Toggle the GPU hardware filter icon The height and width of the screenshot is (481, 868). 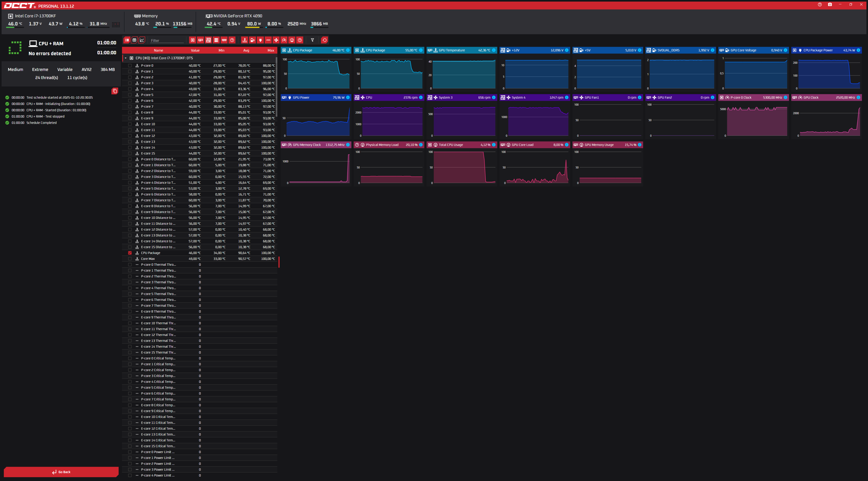pos(200,40)
